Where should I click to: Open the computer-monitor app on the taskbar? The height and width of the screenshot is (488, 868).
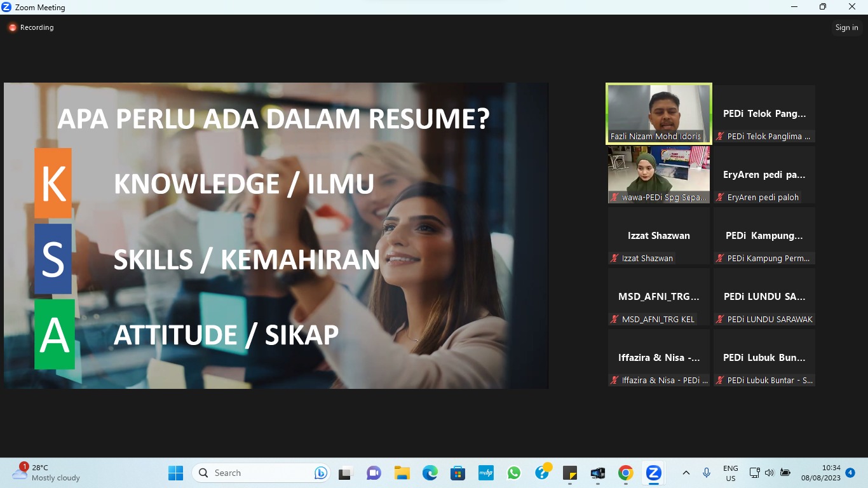point(598,473)
